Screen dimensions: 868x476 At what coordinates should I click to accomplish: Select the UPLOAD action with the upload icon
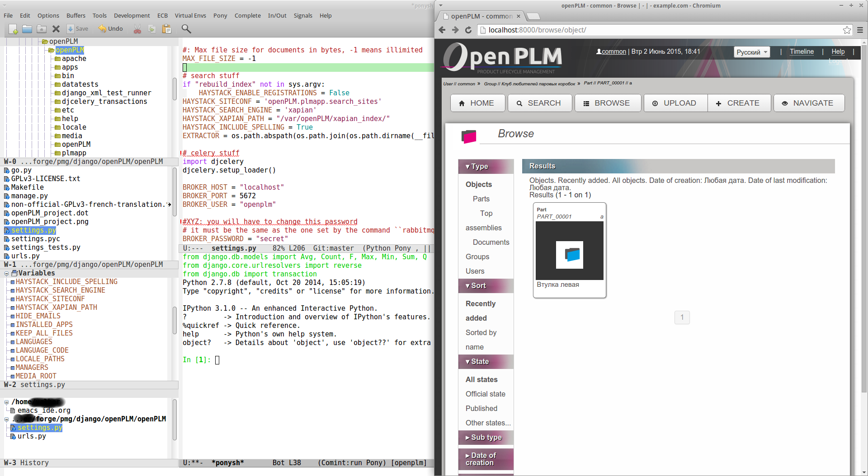655,103
